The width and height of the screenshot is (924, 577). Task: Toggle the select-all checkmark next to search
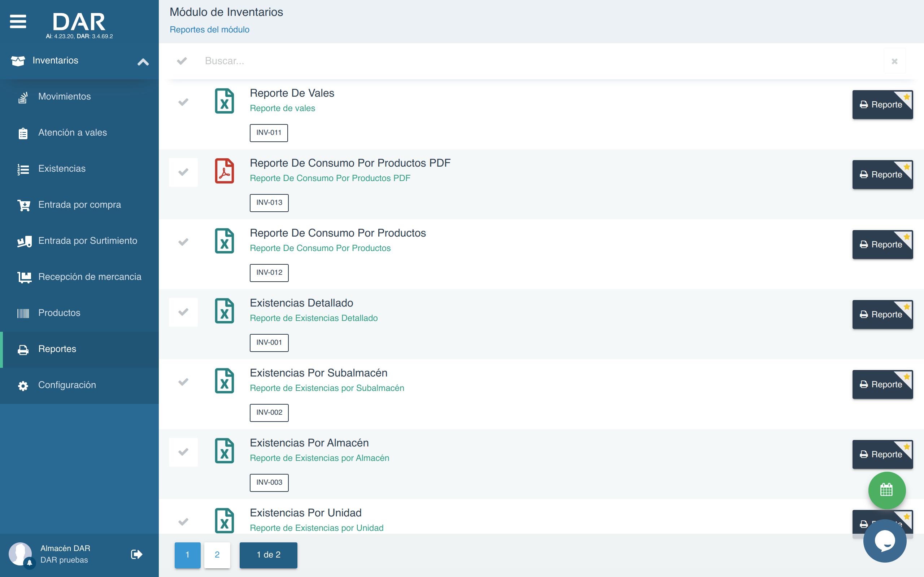pos(182,61)
